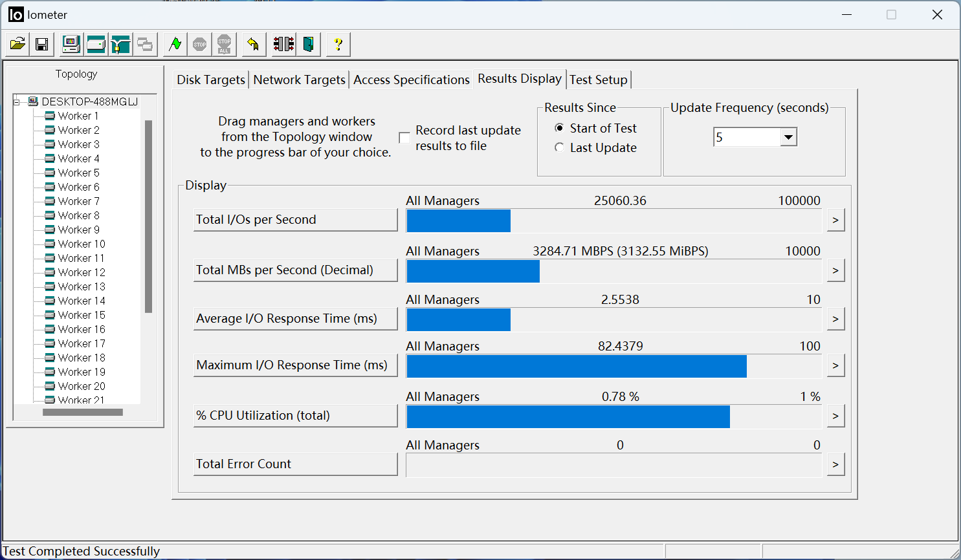Screen dimensions: 961x560
Task: Save the test configuration file
Action: coord(42,44)
